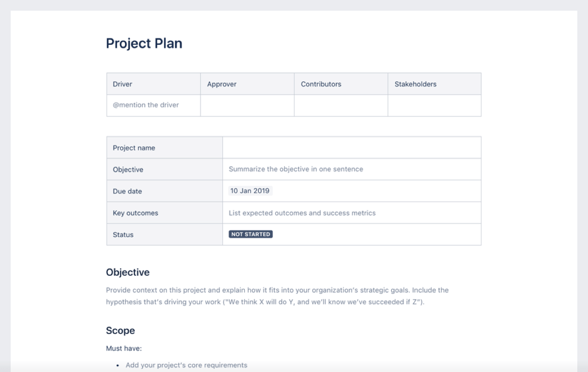Click the "List expected outcomes and success metrics" placeholder
The width and height of the screenshot is (588, 372).
(x=302, y=213)
